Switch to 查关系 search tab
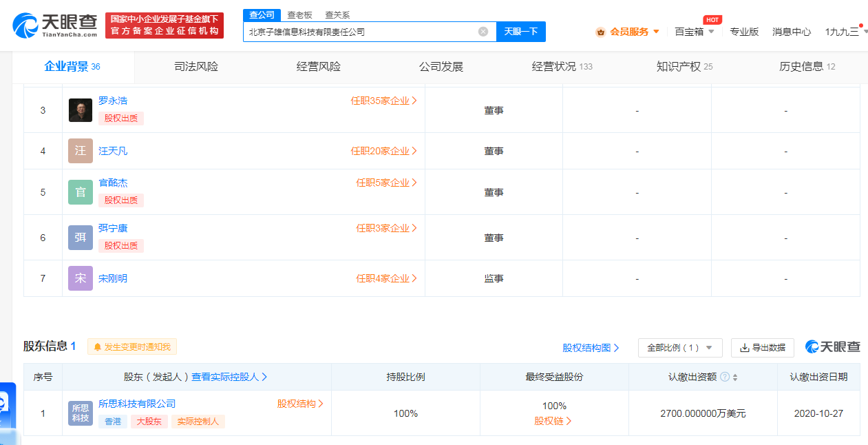 (337, 15)
